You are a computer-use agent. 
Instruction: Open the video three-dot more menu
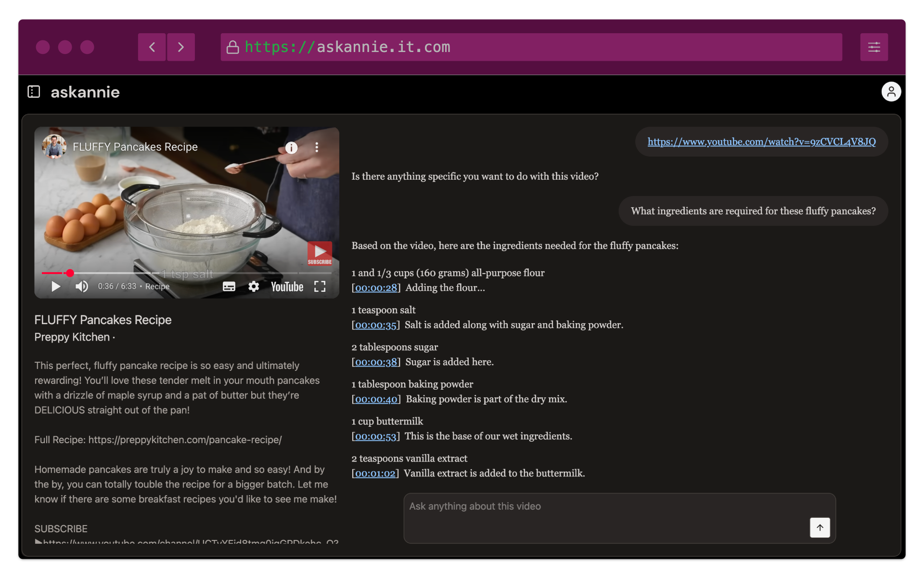(x=317, y=147)
